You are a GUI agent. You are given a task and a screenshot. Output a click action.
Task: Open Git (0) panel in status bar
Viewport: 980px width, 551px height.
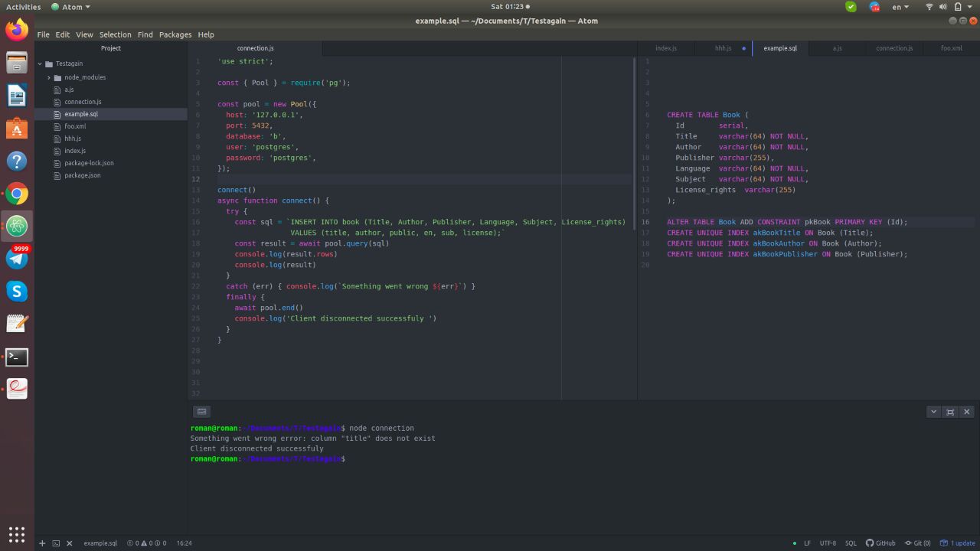[x=917, y=543]
